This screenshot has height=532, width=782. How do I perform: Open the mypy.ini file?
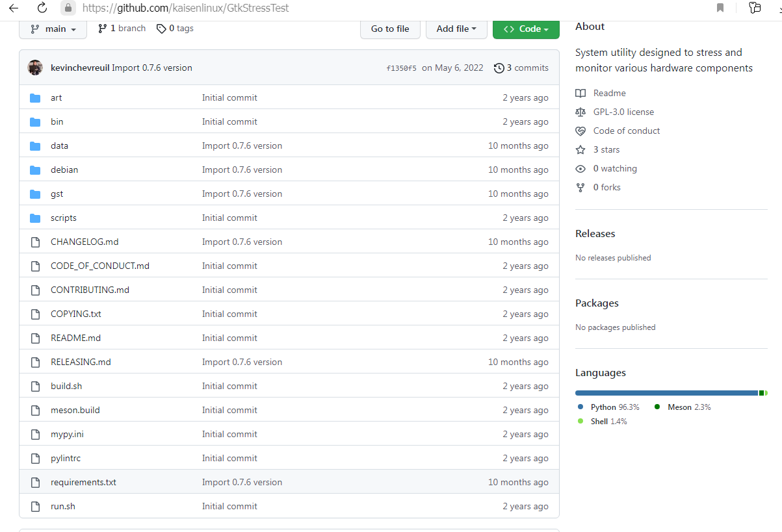pyautogui.click(x=67, y=435)
